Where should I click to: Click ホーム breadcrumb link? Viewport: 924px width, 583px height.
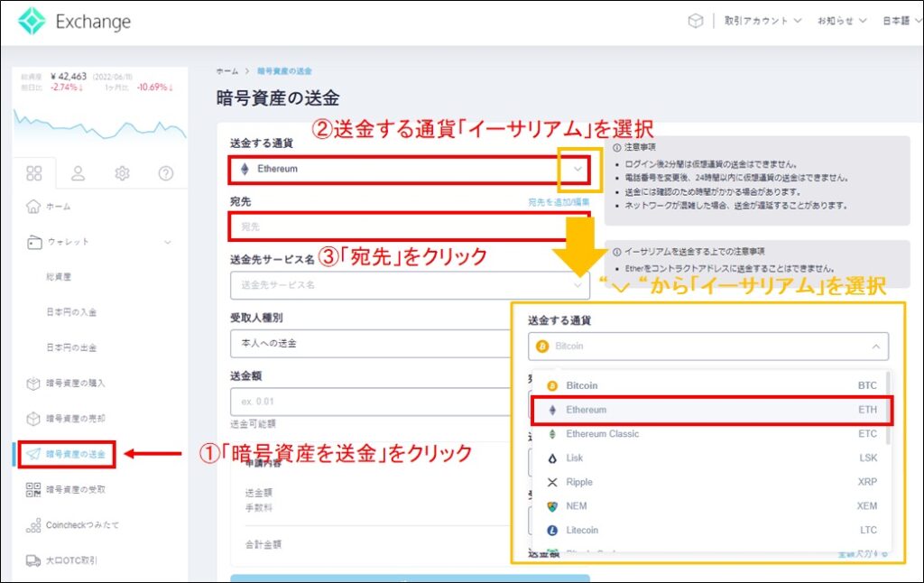pyautogui.click(x=226, y=71)
